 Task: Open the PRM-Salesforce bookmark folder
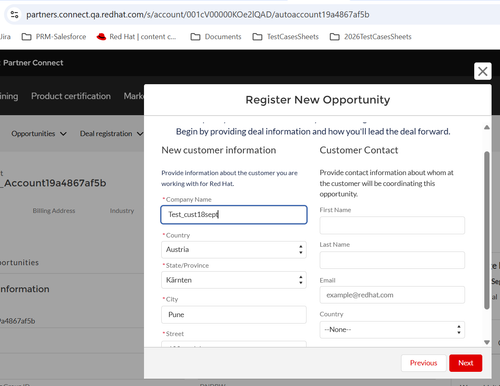(54, 37)
